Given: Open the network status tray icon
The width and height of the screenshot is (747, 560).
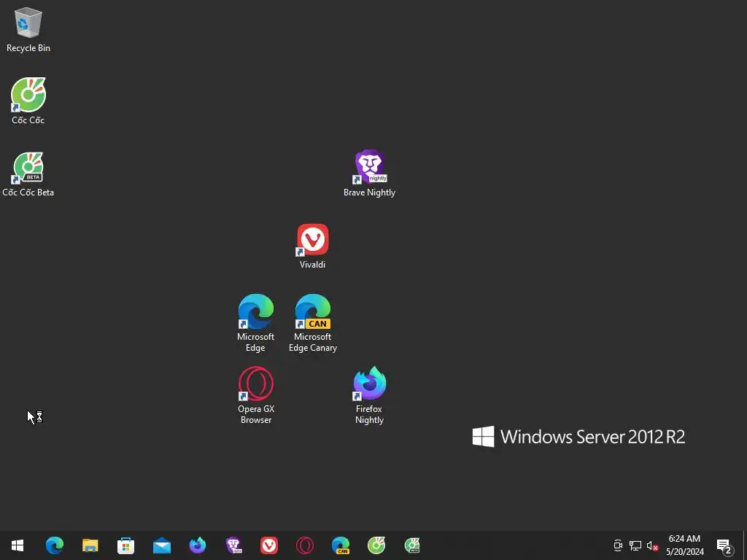Looking at the screenshot, I should 635,545.
